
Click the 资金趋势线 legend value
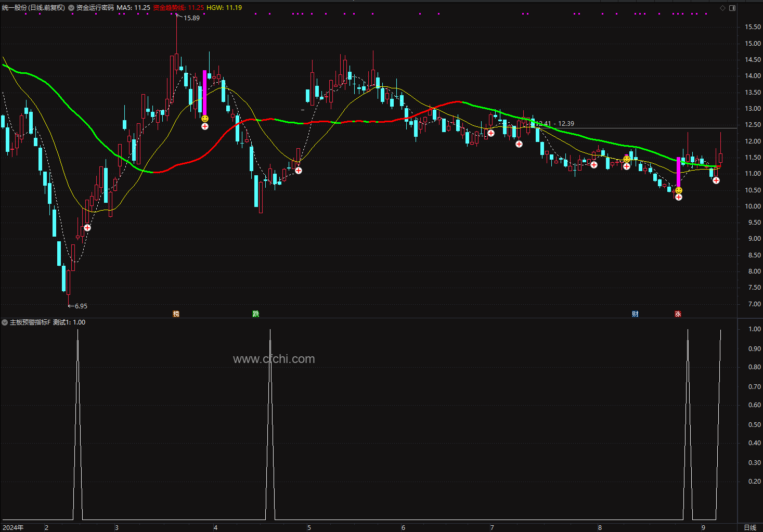coord(178,8)
